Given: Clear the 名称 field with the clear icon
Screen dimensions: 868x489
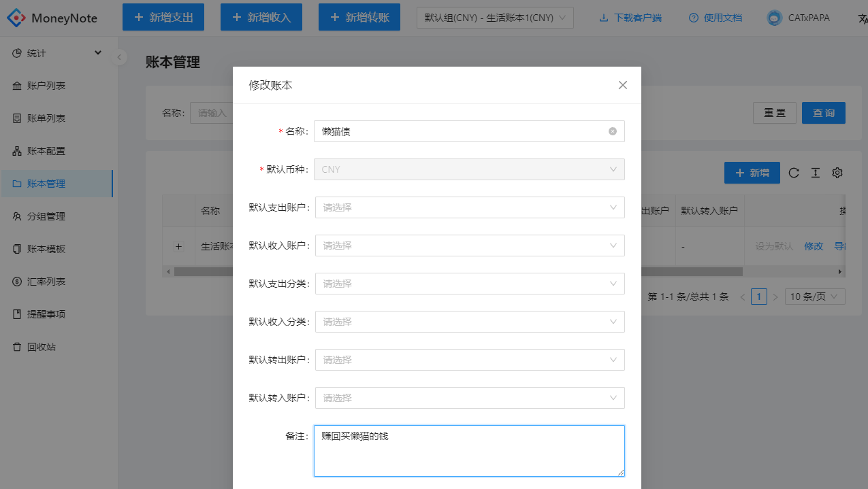Looking at the screenshot, I should [x=613, y=131].
